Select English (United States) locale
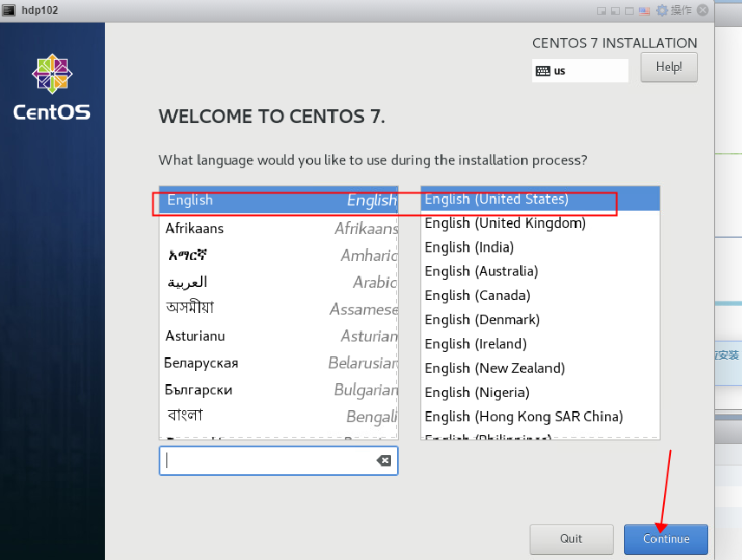 540,199
